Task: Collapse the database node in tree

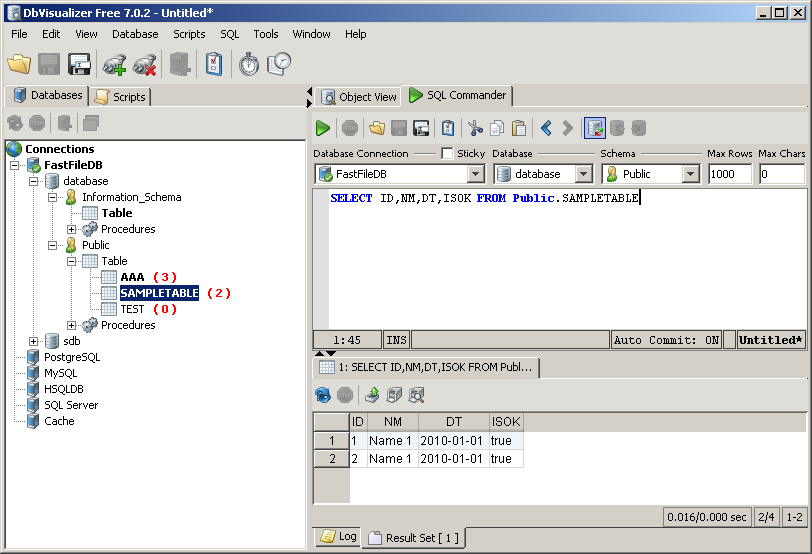Action: tap(34, 181)
